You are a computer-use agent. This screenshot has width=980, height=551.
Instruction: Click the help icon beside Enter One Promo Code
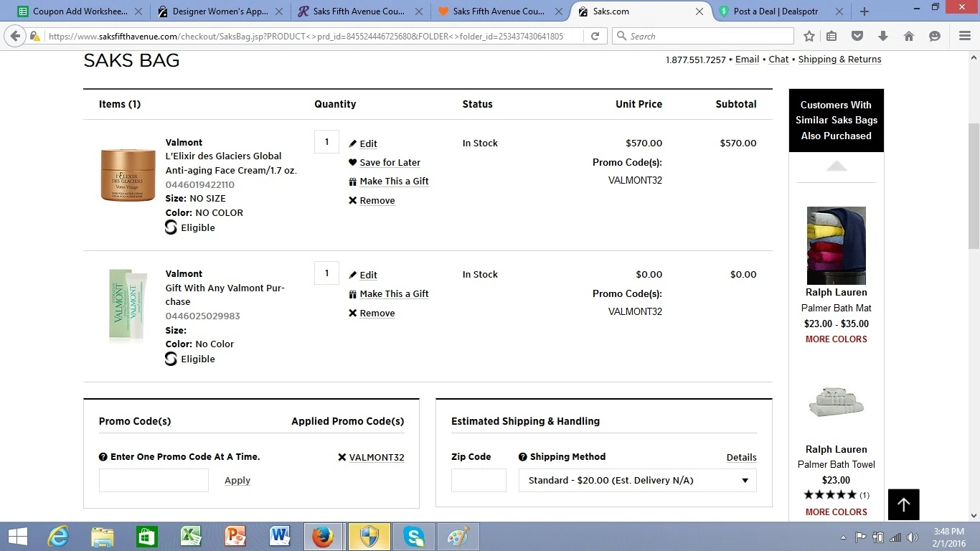103,457
